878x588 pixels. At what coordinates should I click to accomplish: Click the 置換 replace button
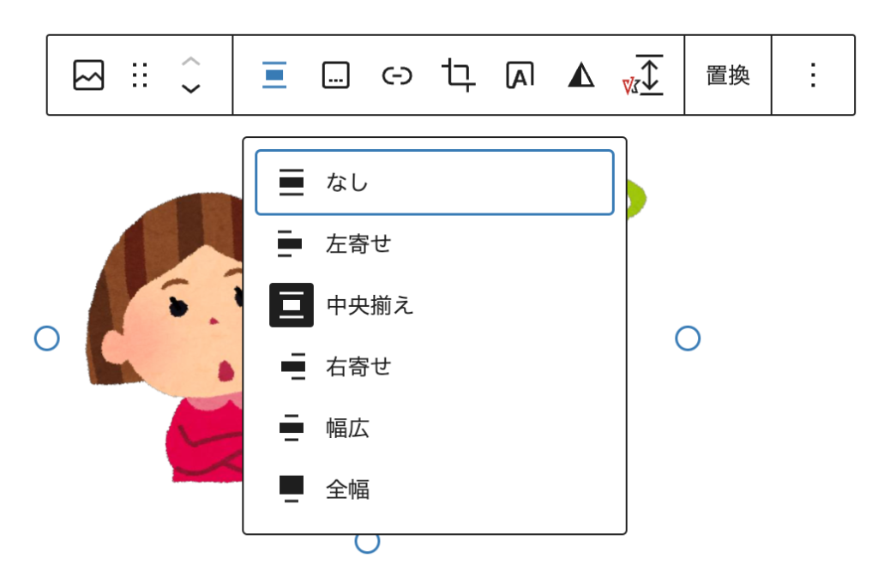tap(728, 75)
